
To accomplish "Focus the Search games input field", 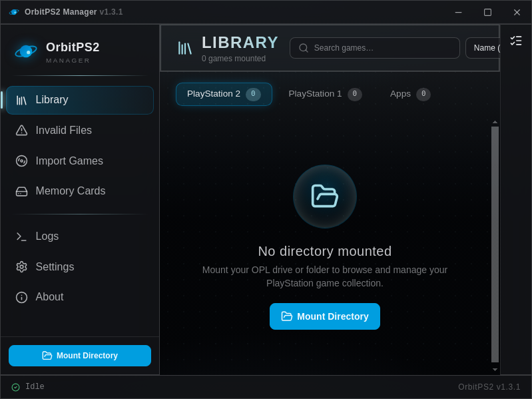I will coord(375,48).
